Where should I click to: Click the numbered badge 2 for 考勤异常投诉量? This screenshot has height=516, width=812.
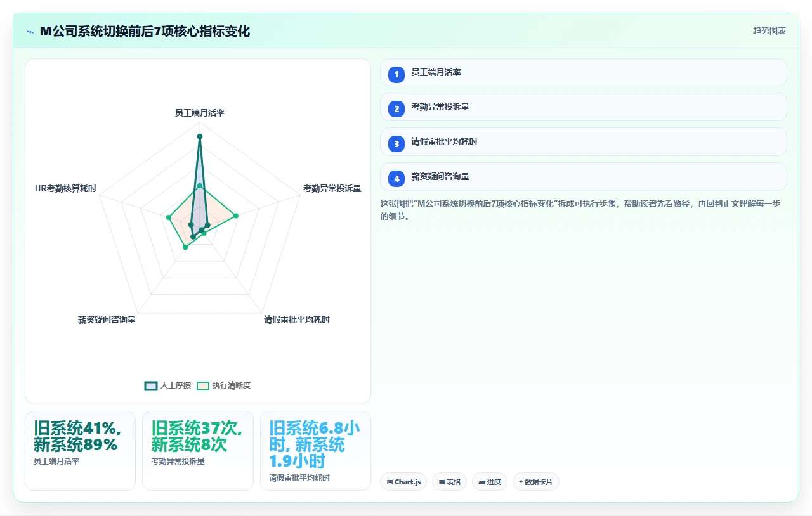coord(396,109)
